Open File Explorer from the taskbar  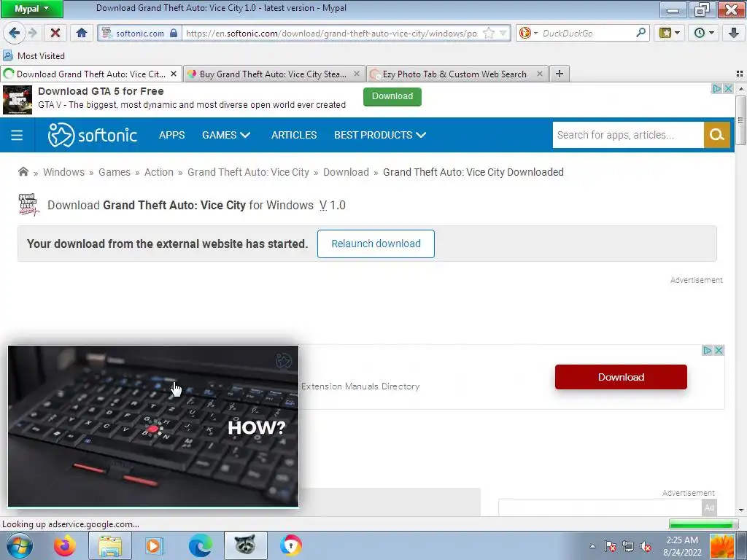110,545
